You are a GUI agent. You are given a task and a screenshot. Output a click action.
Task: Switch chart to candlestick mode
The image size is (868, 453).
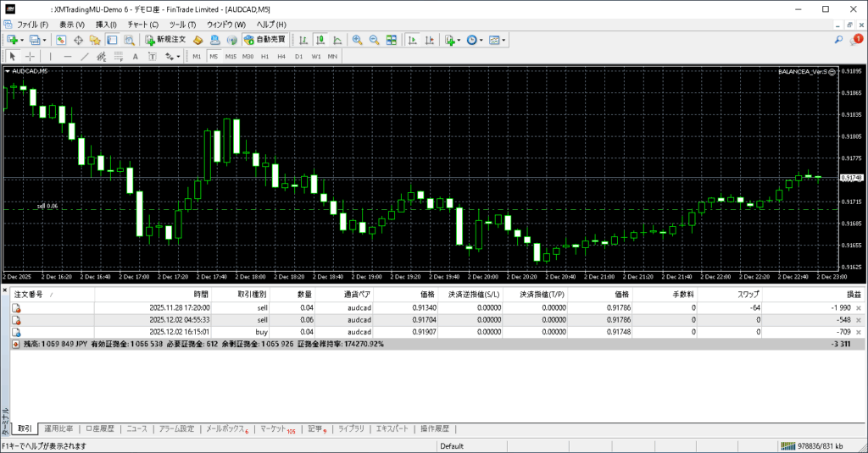pyautogui.click(x=321, y=40)
